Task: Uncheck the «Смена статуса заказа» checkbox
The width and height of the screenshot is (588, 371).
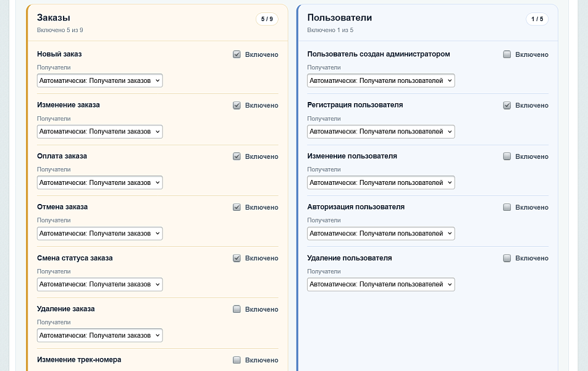Action: [x=237, y=258]
